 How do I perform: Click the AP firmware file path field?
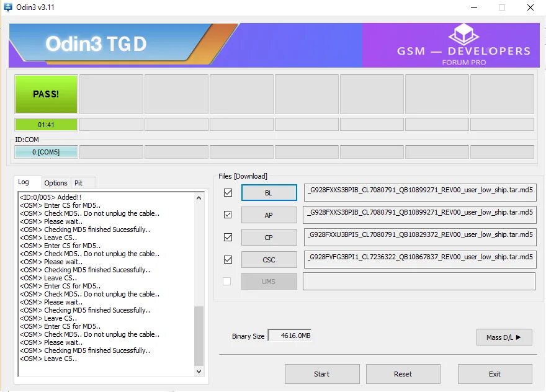(x=419, y=215)
